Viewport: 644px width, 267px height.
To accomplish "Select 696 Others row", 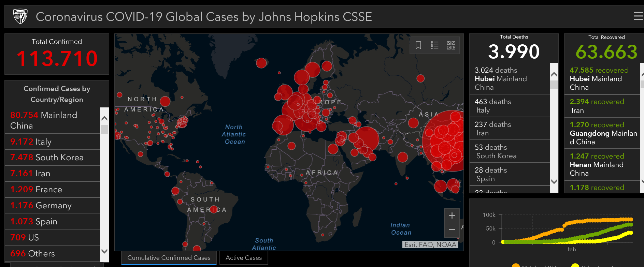I will point(53,254).
